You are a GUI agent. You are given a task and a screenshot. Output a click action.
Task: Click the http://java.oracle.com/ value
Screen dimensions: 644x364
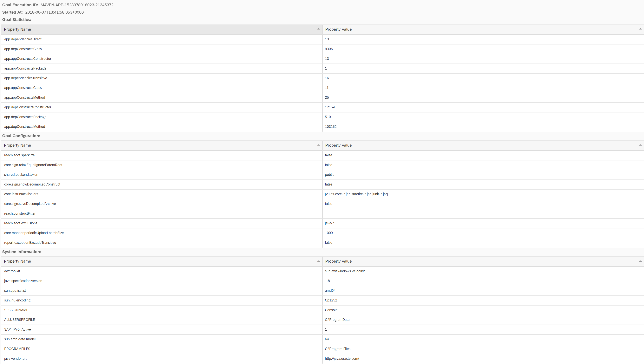342,359
